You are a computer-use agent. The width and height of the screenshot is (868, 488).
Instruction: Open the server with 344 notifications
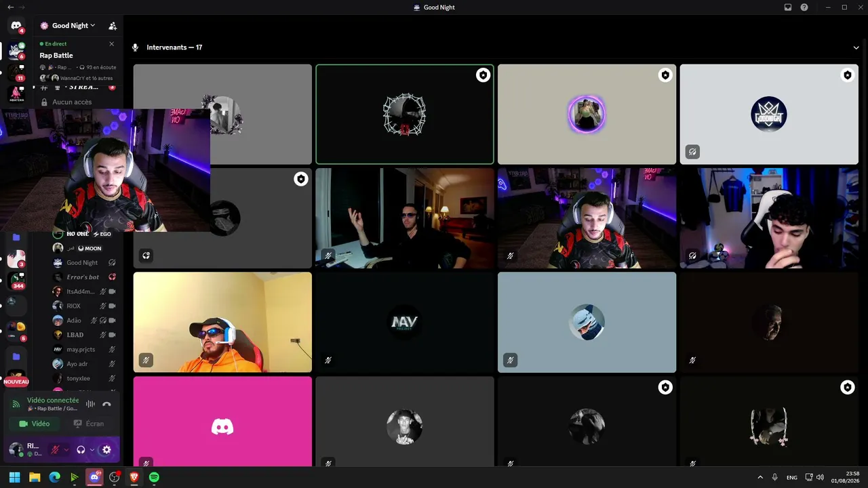(16, 280)
